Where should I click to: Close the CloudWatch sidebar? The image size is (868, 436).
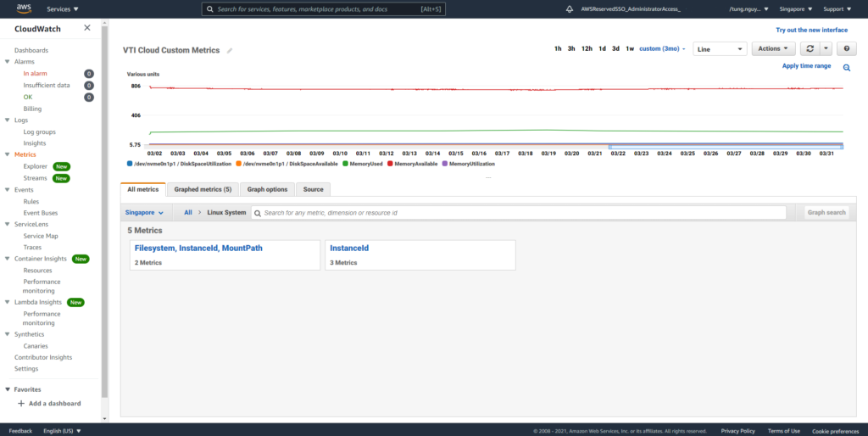coord(87,28)
